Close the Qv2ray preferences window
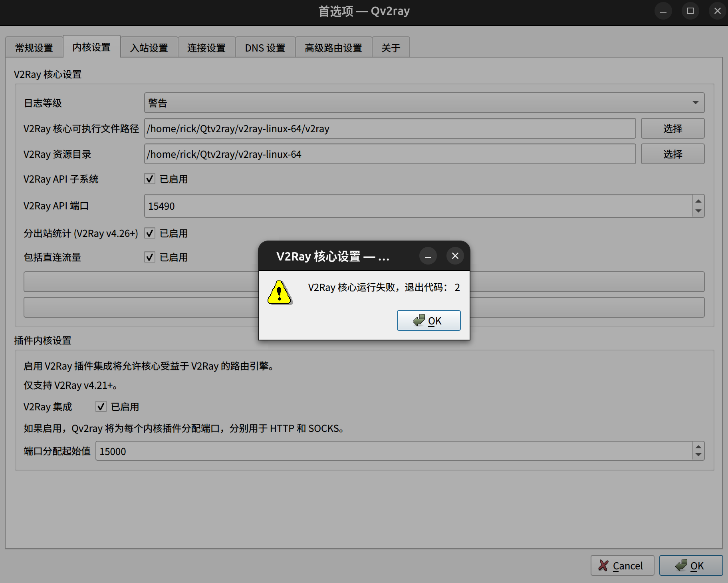728x583 pixels. pos(718,11)
